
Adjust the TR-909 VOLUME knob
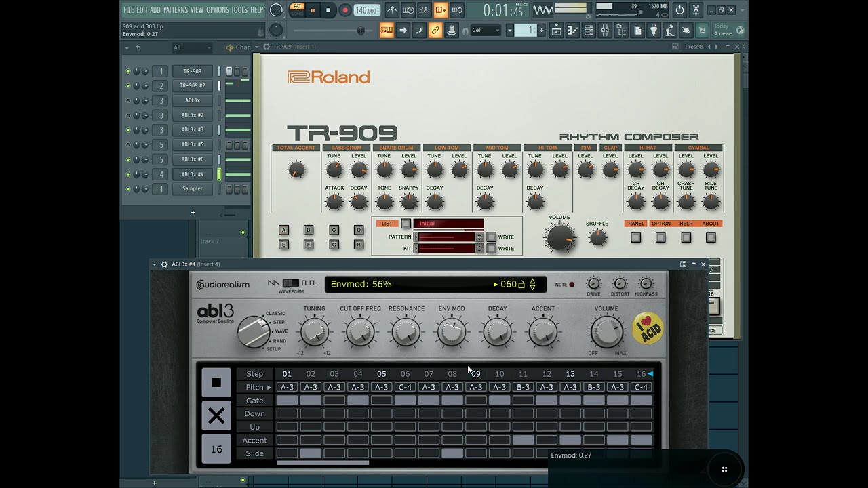point(560,238)
